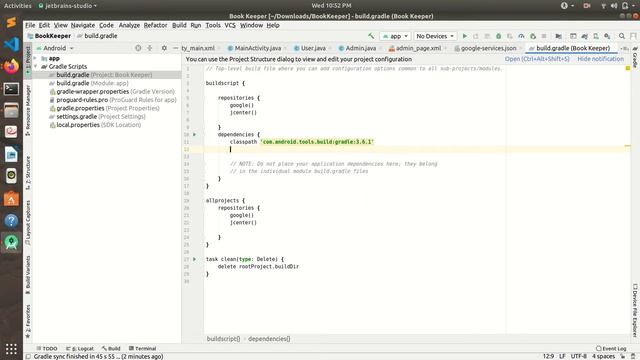Click the Profile app gauge icon
640x360 pixels.
tap(521, 36)
